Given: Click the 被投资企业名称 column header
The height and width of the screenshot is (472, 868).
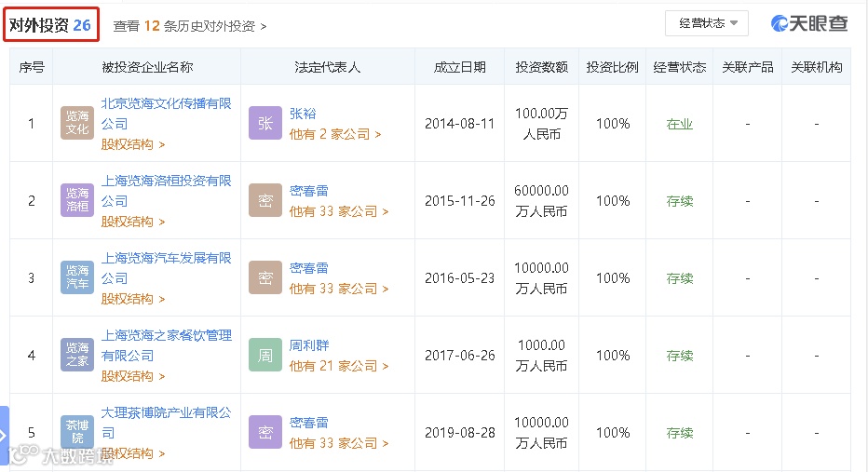Looking at the screenshot, I should [147, 67].
